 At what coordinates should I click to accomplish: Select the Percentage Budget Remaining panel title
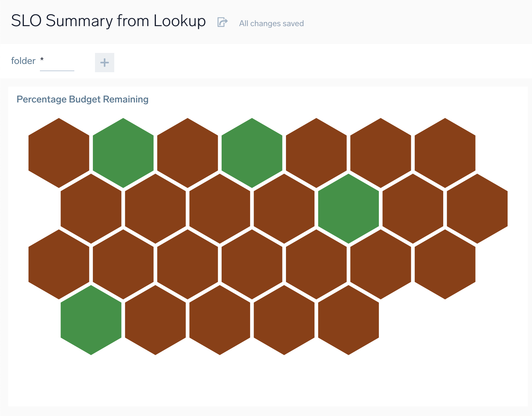(83, 99)
